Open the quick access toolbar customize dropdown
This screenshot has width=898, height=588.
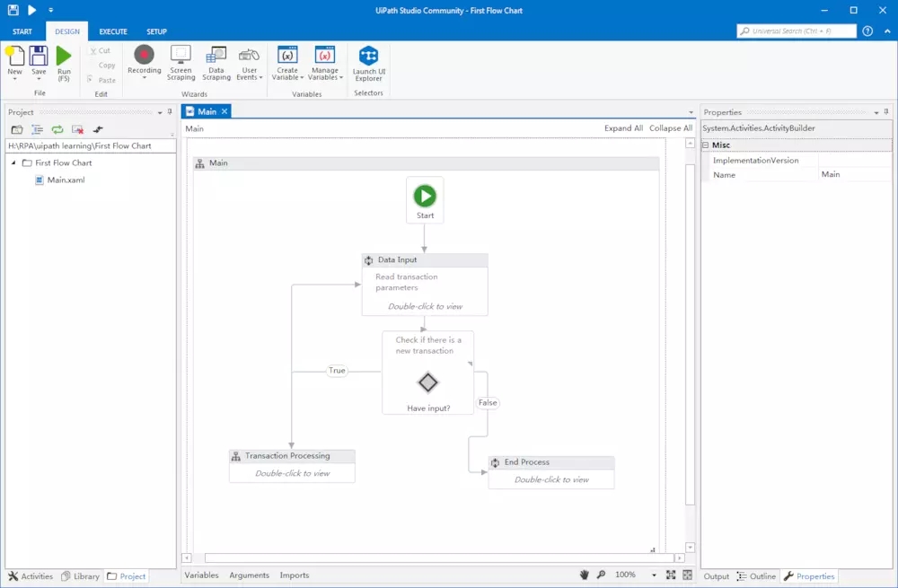pyautogui.click(x=50, y=10)
